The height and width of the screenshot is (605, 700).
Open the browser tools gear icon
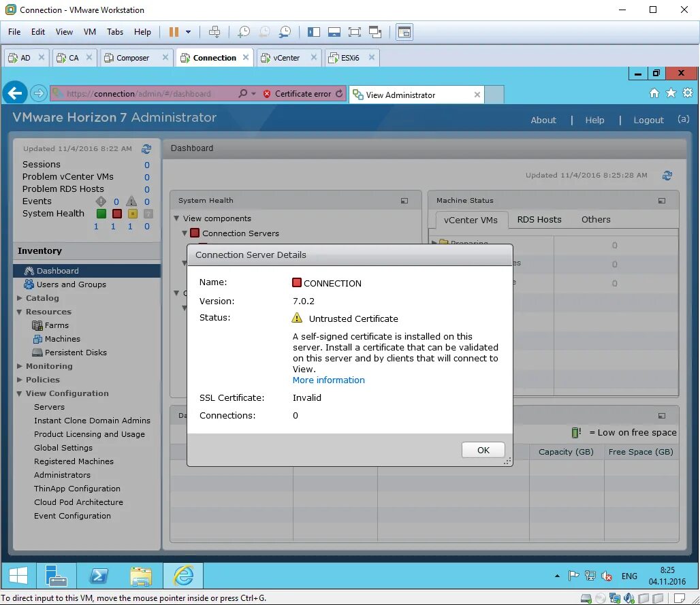pyautogui.click(x=688, y=93)
